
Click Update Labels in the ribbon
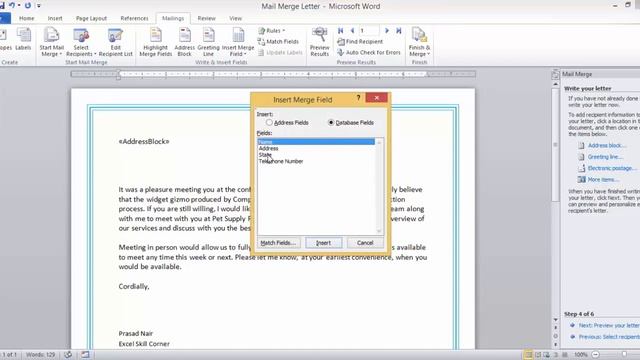click(x=280, y=53)
